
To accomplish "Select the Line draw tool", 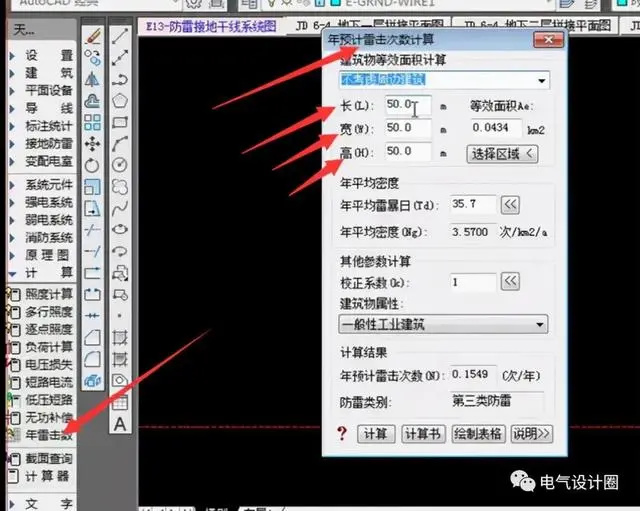I will pyautogui.click(x=120, y=36).
